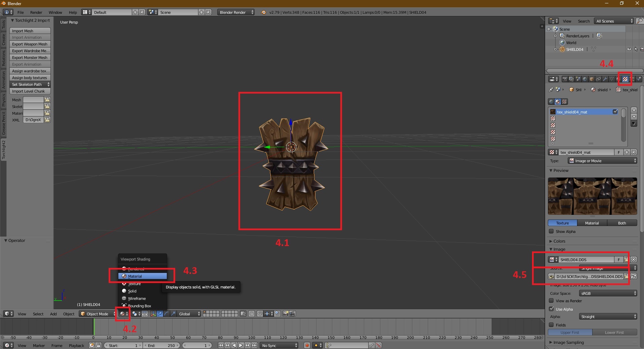Uncheck the Use Alpha checkbox
The width and height of the screenshot is (644, 349).
pos(551,309)
